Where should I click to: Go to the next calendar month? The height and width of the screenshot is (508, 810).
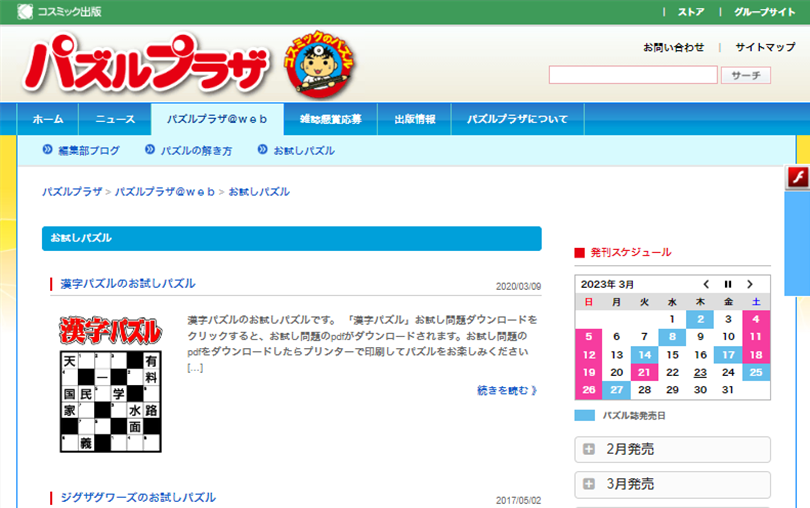pos(750,284)
